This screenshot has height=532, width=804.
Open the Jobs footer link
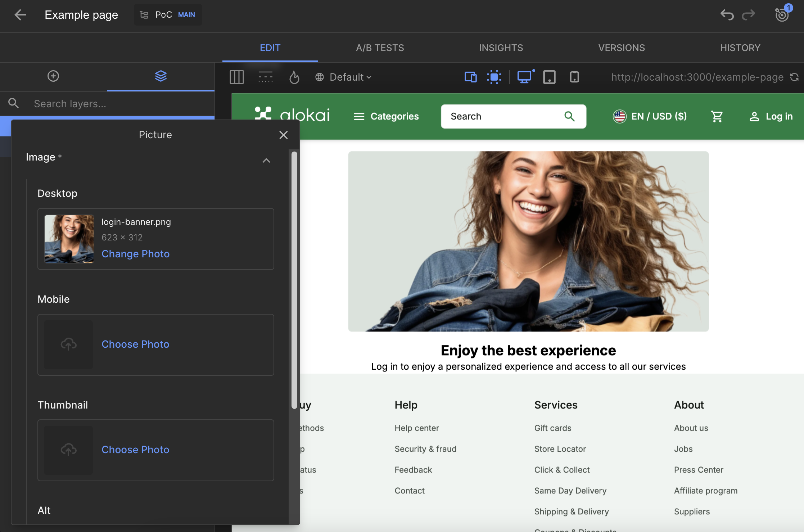[683, 449]
